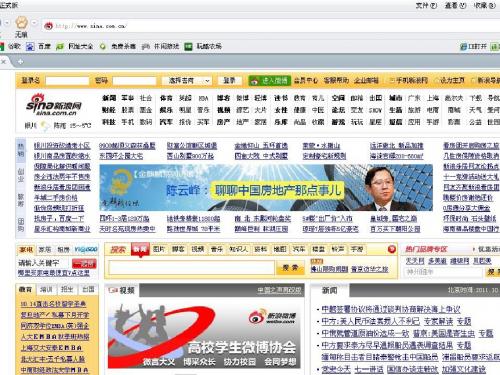The image size is (500, 375).
Task: Select the 音乐 search tab
Action: [217, 249]
